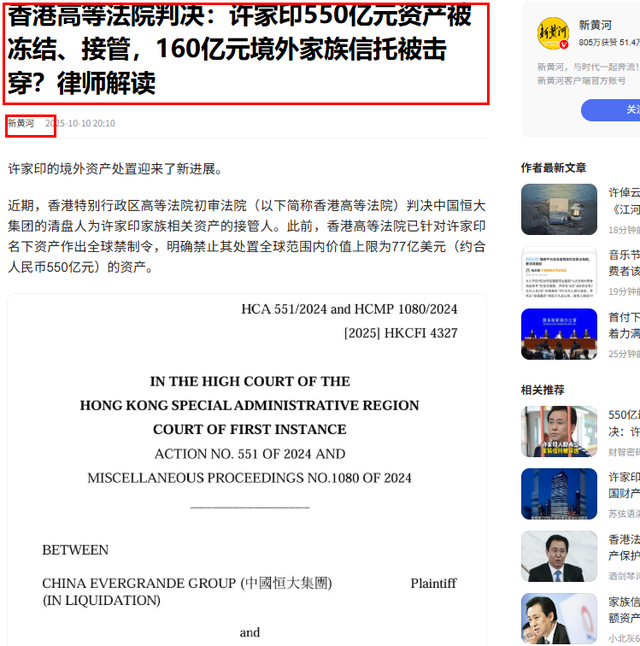
Task: Open the 家族信 recommended article thumbnail
Action: [x=559, y=618]
